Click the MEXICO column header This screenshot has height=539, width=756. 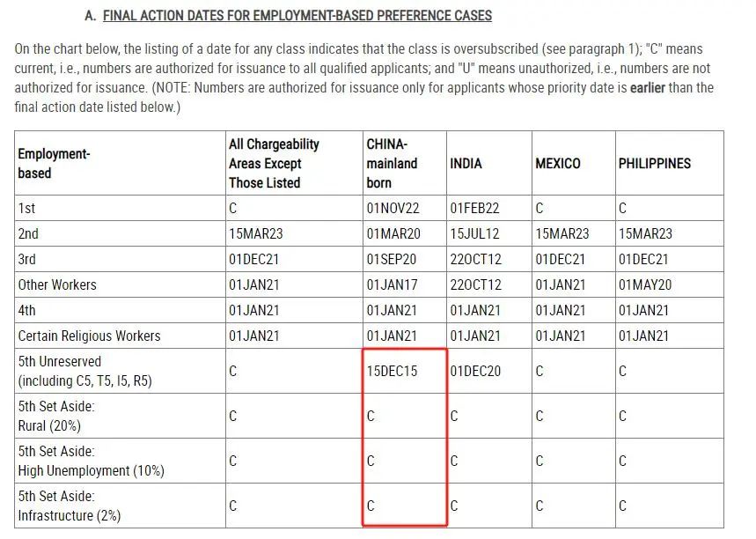click(x=558, y=164)
